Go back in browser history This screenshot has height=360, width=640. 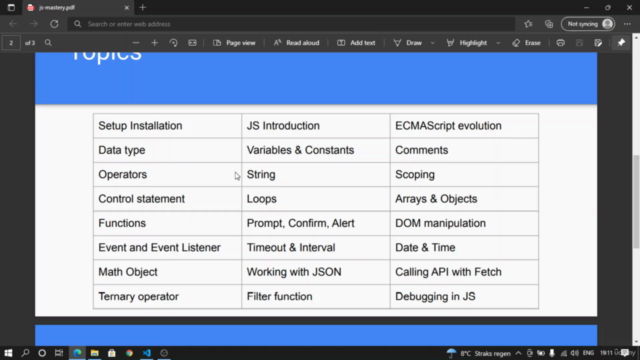click(13, 24)
